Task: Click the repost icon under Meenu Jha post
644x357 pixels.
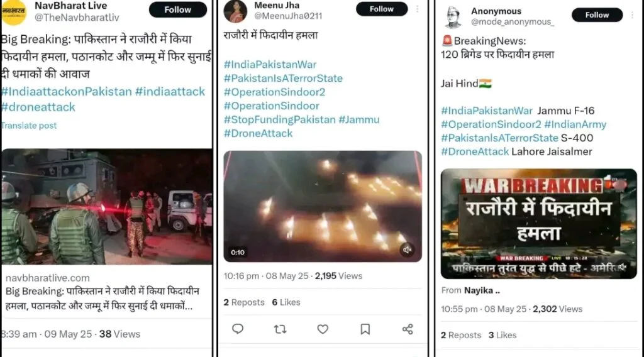Action: coord(280,329)
